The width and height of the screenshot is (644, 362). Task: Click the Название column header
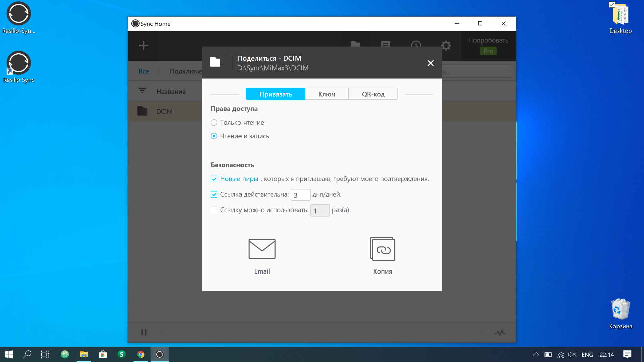point(171,91)
